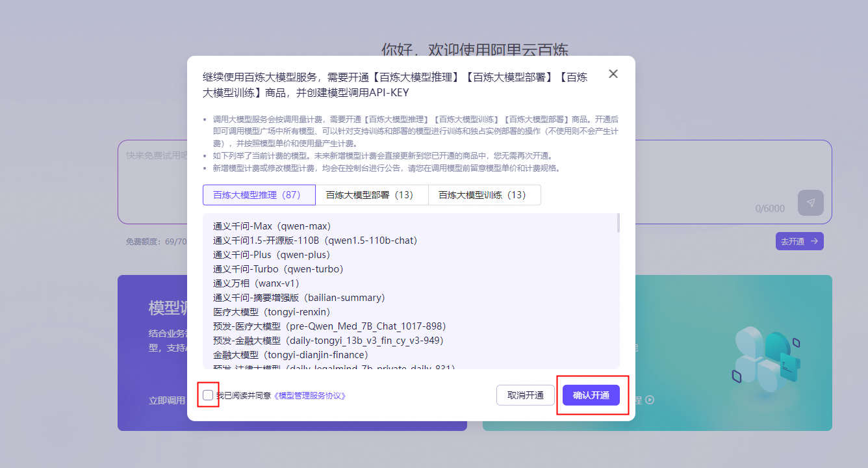
Task: Switch to the 百炼大模型训练 (13) tab
Action: (x=485, y=195)
